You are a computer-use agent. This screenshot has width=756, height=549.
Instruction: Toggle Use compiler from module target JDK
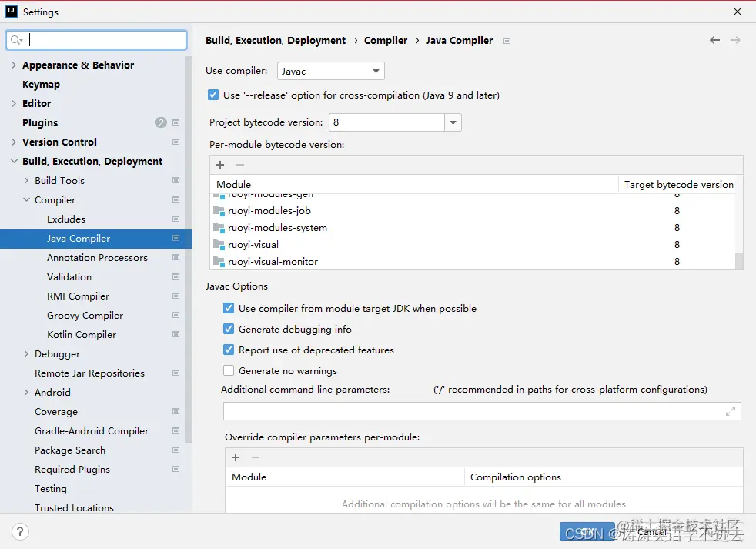[x=229, y=308]
